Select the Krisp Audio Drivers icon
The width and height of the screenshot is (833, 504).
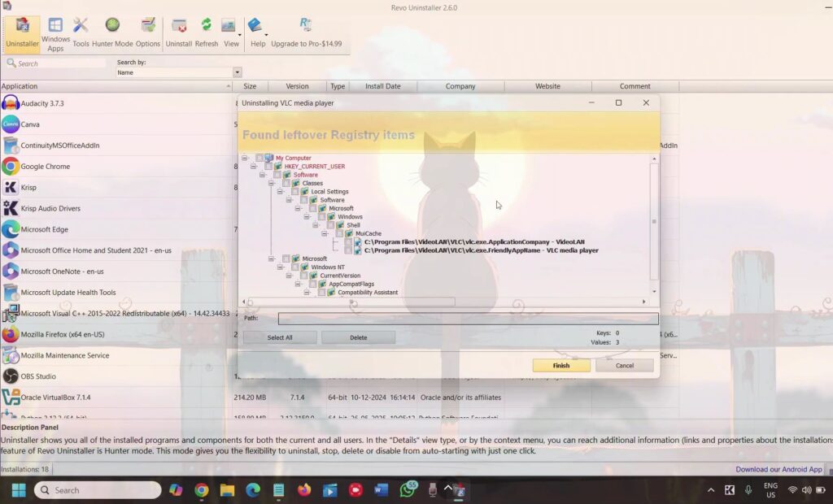pos(10,208)
